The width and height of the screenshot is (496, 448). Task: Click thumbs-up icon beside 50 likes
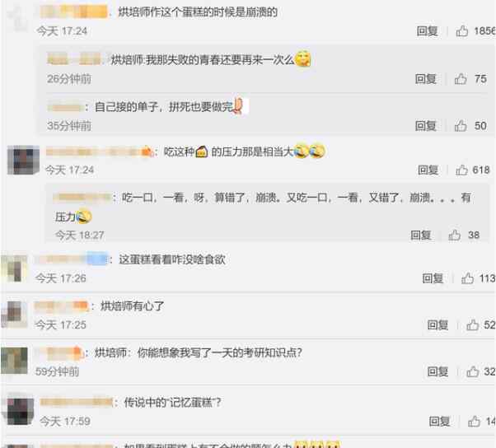461,126
